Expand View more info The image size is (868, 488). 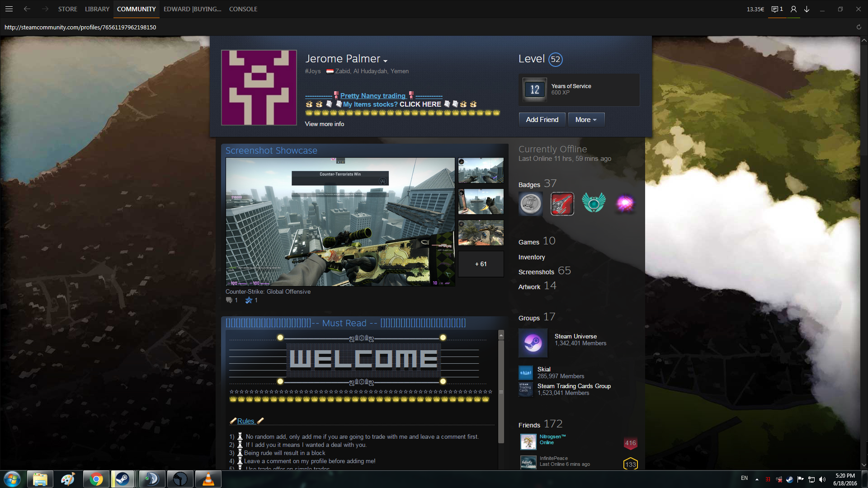pos(324,124)
